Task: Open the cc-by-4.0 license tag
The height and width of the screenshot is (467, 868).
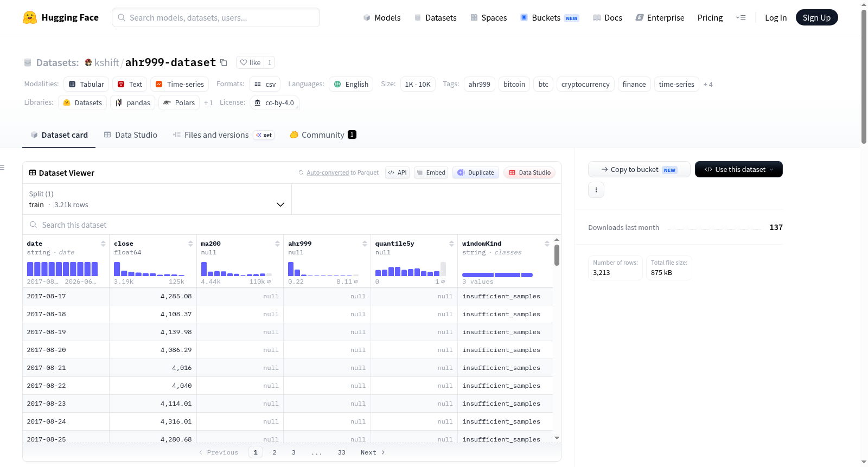Action: click(275, 103)
